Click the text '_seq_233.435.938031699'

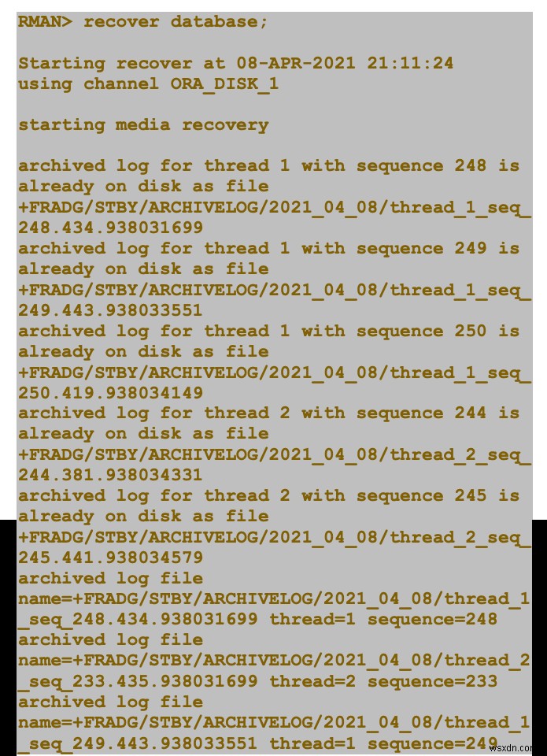(x=138, y=682)
